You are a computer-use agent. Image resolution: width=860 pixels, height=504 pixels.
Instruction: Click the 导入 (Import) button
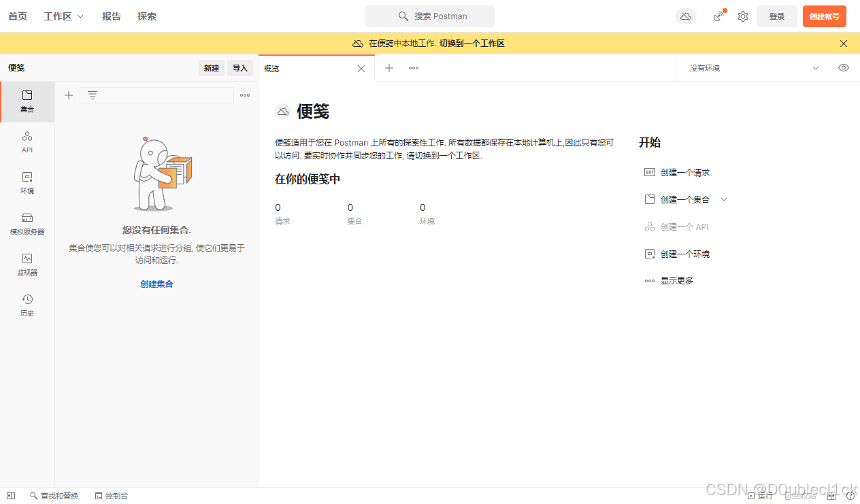[240, 68]
